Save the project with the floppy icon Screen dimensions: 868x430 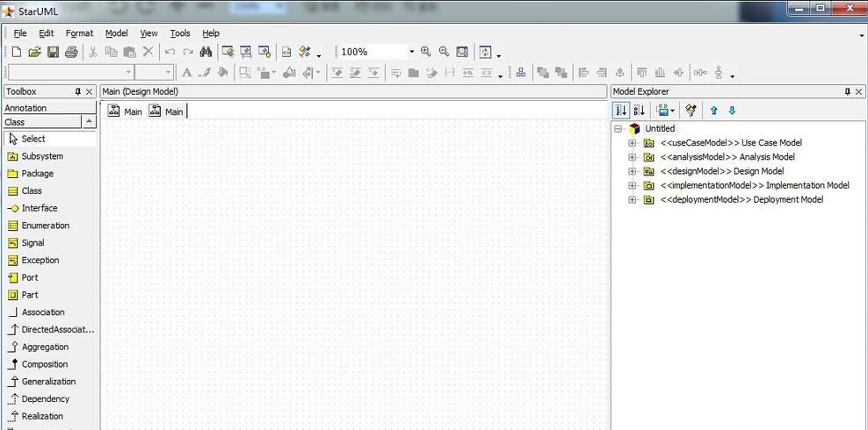[x=53, y=52]
